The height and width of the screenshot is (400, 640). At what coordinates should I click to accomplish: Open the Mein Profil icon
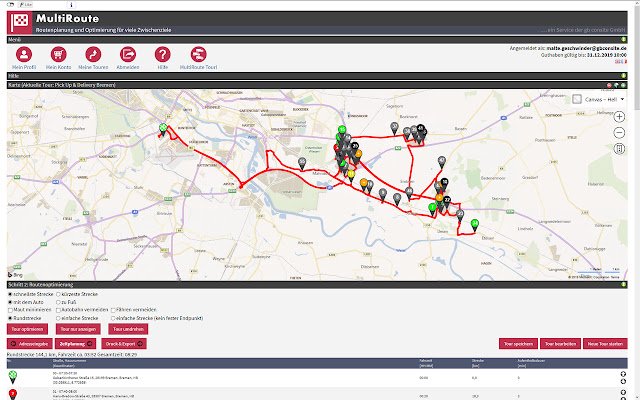[x=24, y=54]
